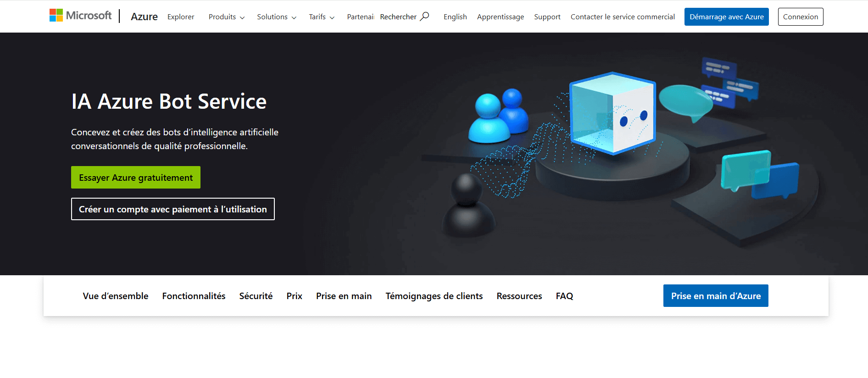Viewport: 868px width, 378px height.
Task: Click the Connexion button
Action: [800, 17]
